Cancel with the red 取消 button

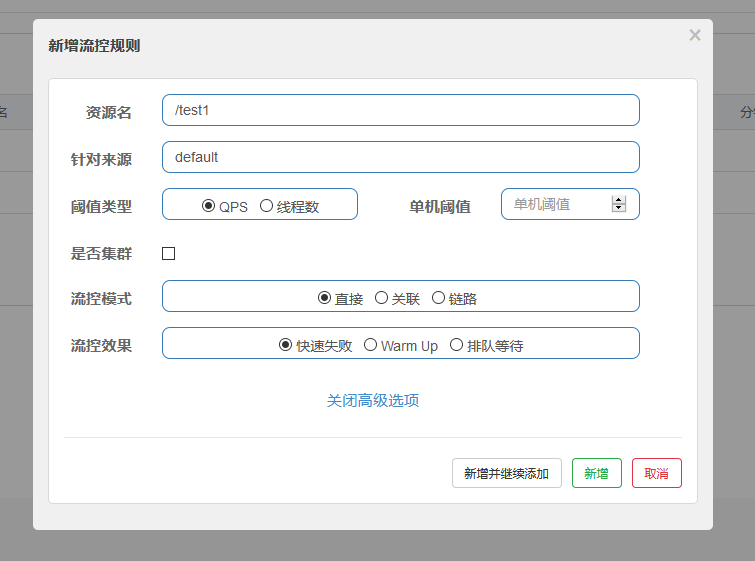[x=657, y=473]
